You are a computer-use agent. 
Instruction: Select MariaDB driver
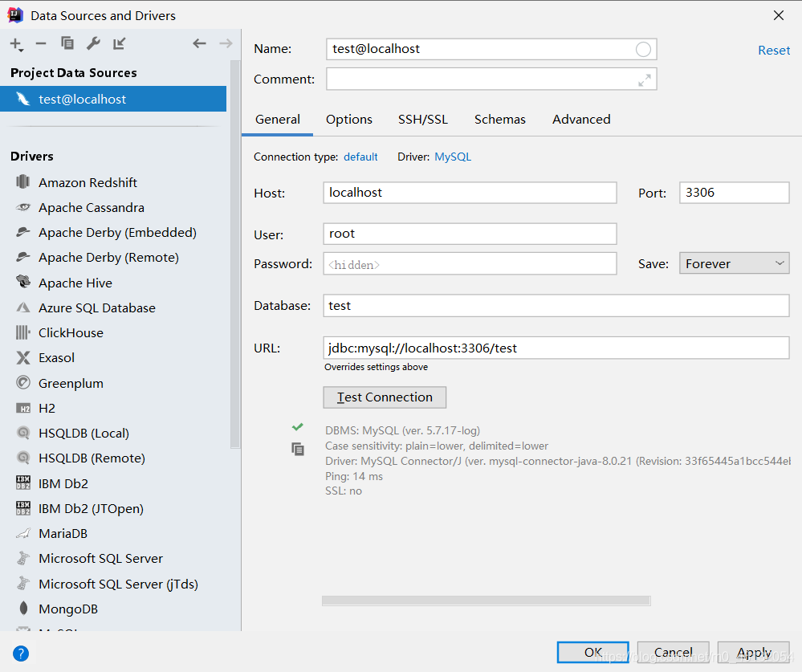click(x=113, y=533)
